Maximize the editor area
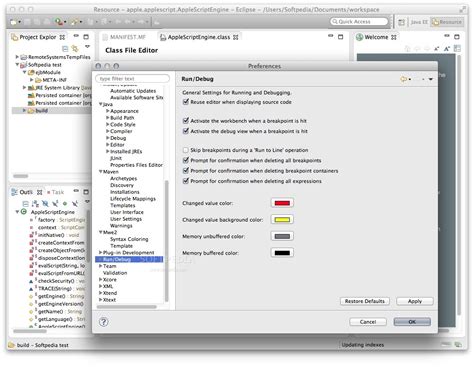Viewport: 474px width, 369px height. point(340,37)
